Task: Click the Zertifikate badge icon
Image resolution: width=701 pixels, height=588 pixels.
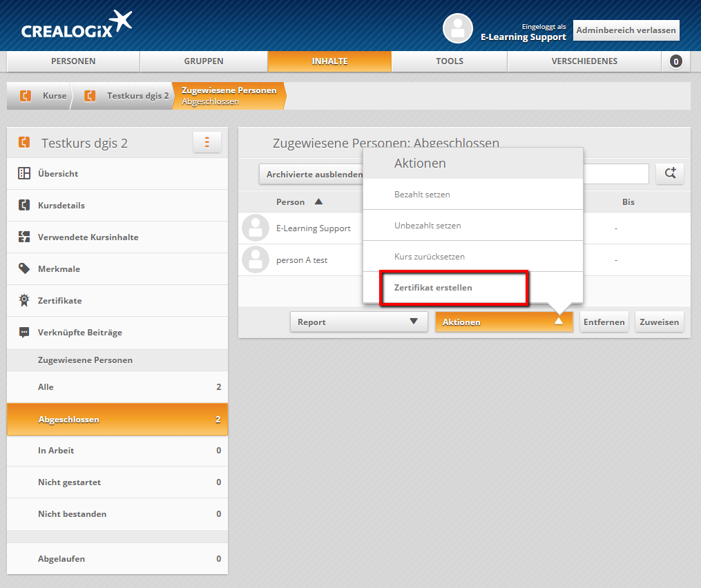Action: click(x=24, y=301)
